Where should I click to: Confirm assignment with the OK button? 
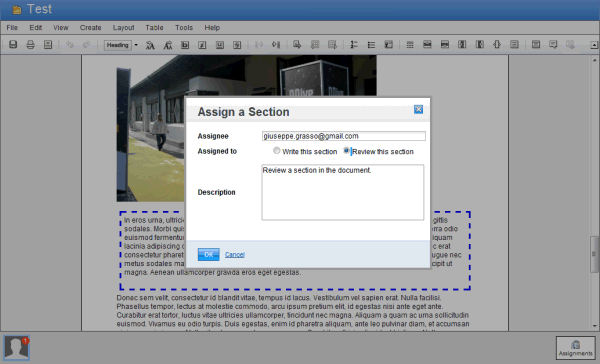[209, 255]
